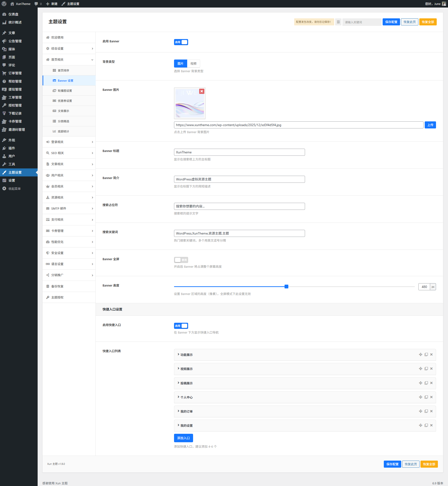The height and width of the screenshot is (486, 448).
Task: Enable the Banner 全屏 switch
Action: pos(181,260)
